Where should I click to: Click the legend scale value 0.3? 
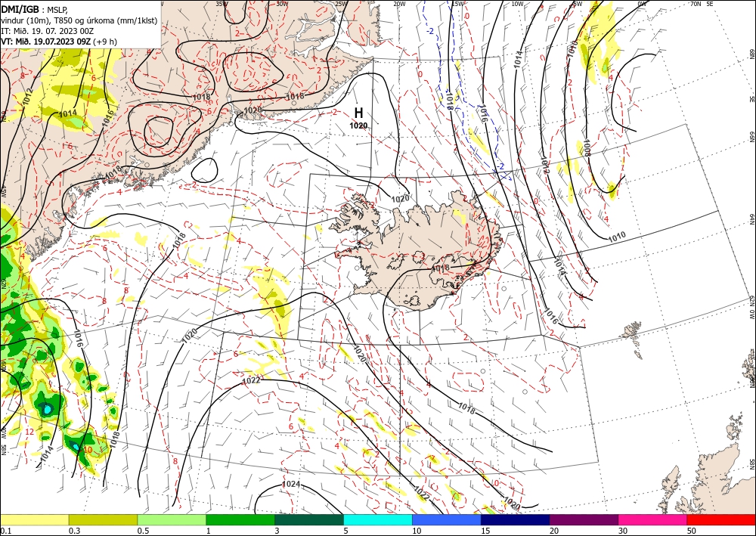(74, 531)
